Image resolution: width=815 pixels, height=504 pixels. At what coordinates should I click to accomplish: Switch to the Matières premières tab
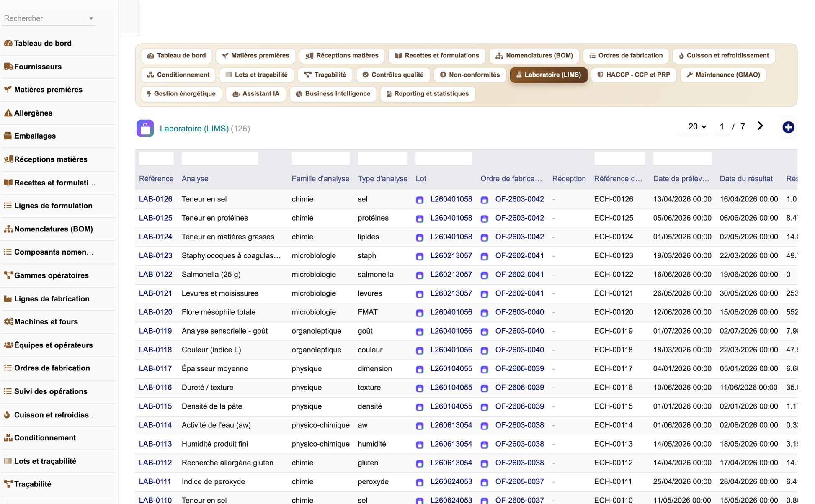click(255, 56)
